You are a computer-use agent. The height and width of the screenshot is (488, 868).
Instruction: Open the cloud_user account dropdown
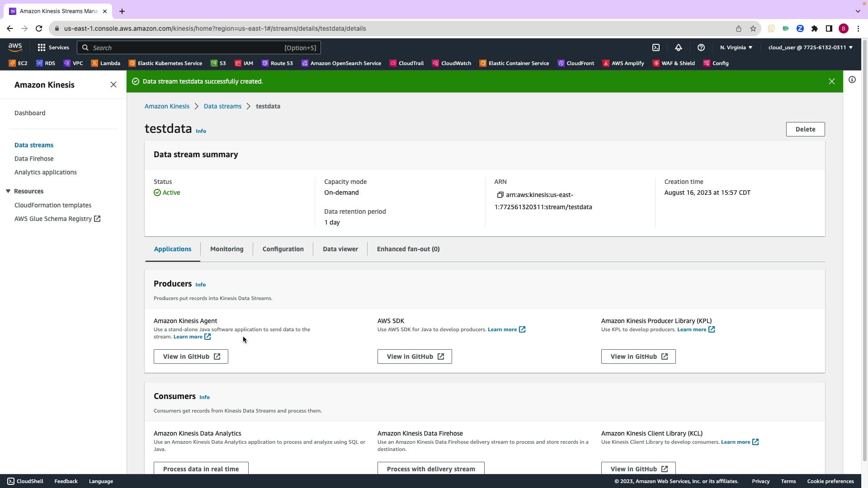[x=810, y=47]
